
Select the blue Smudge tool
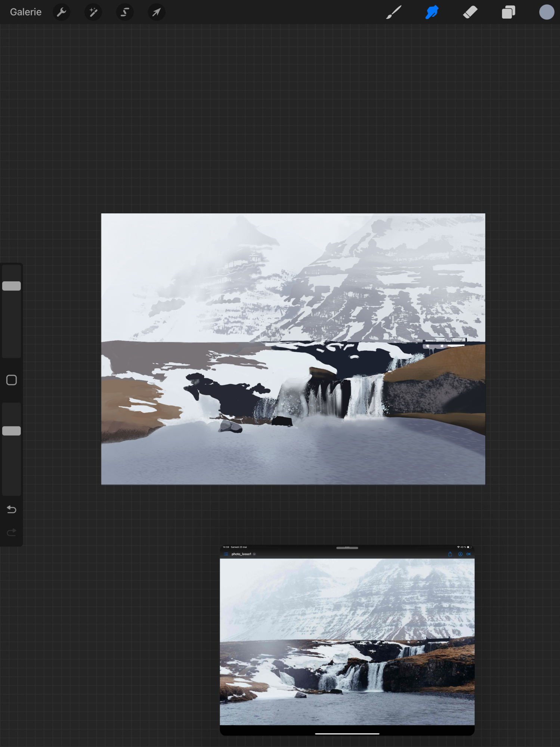[432, 12]
